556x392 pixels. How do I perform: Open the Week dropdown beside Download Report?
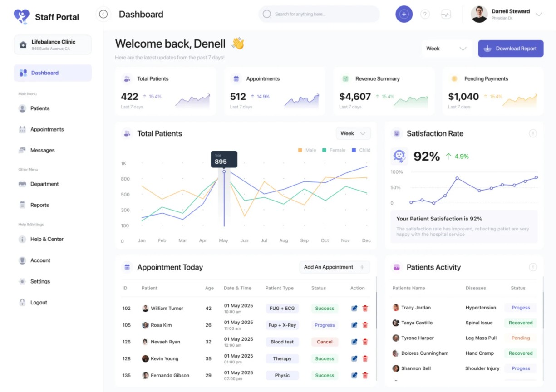tap(446, 49)
